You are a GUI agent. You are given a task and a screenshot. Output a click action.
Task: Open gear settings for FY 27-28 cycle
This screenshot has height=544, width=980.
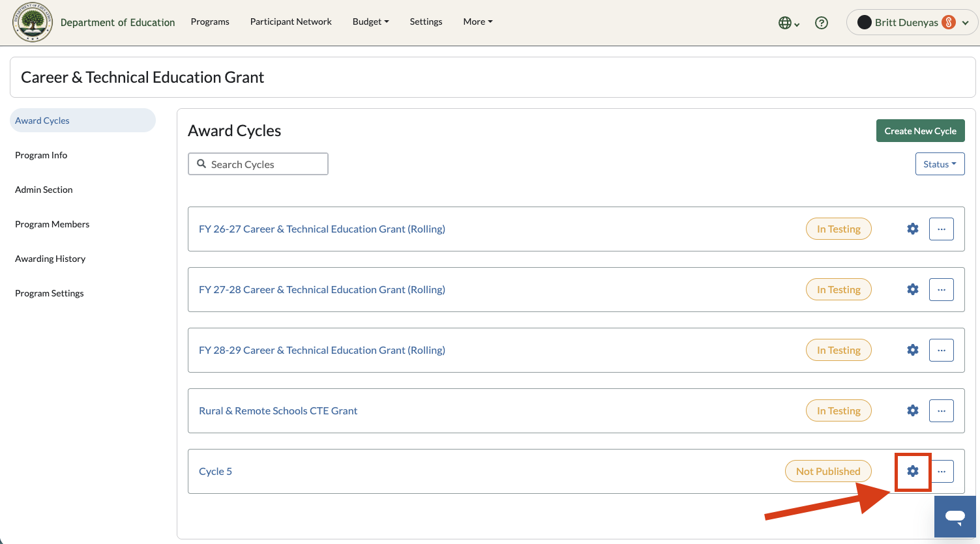[x=913, y=289]
